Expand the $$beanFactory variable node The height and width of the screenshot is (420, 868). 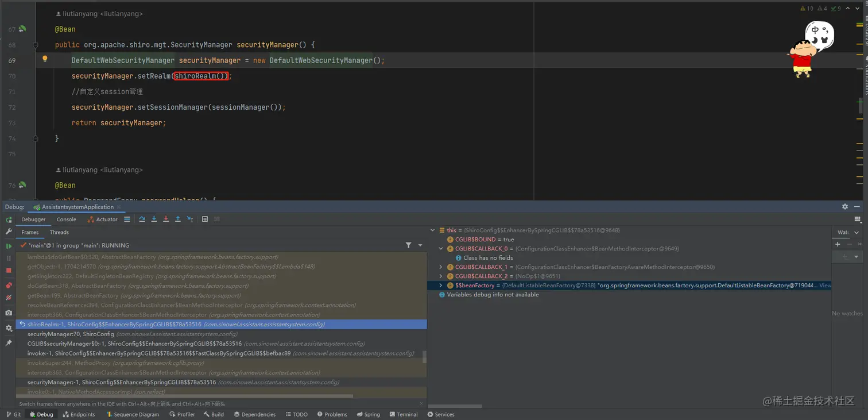(x=441, y=285)
